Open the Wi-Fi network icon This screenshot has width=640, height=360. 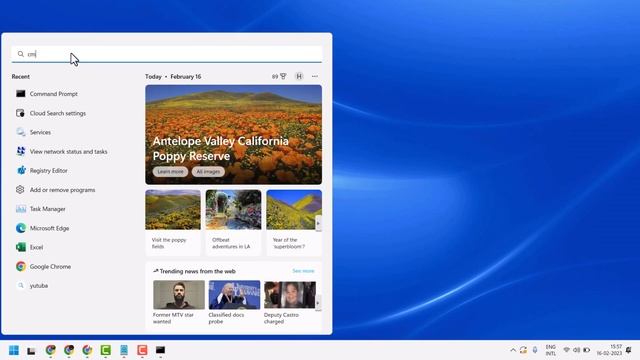567,350
